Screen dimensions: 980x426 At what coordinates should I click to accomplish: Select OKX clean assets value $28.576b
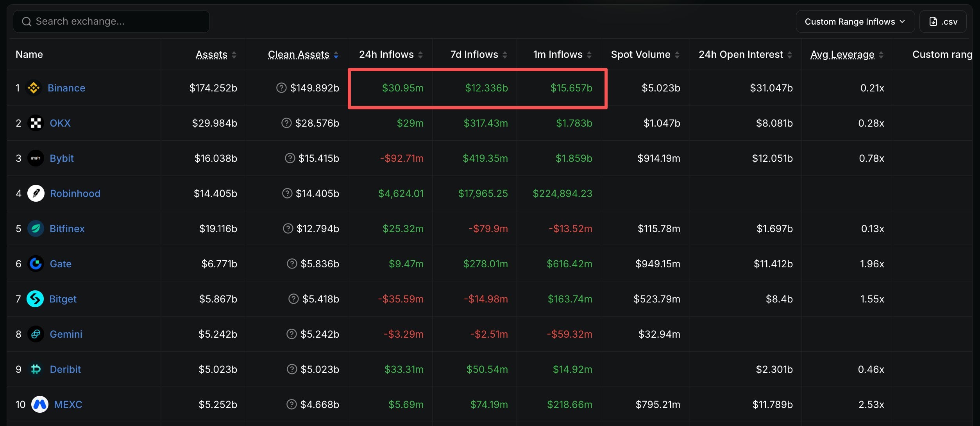317,123
